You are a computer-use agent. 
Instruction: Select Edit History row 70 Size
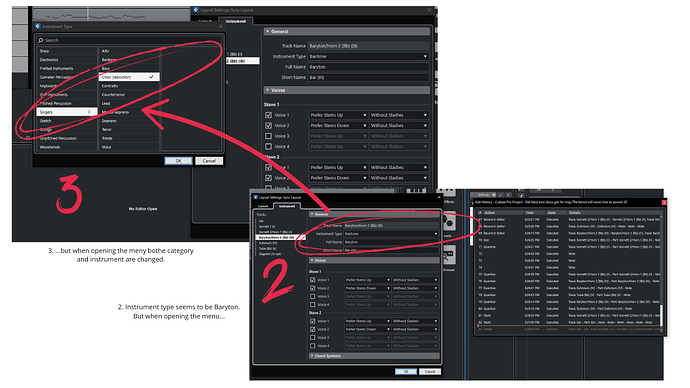tap(569, 240)
